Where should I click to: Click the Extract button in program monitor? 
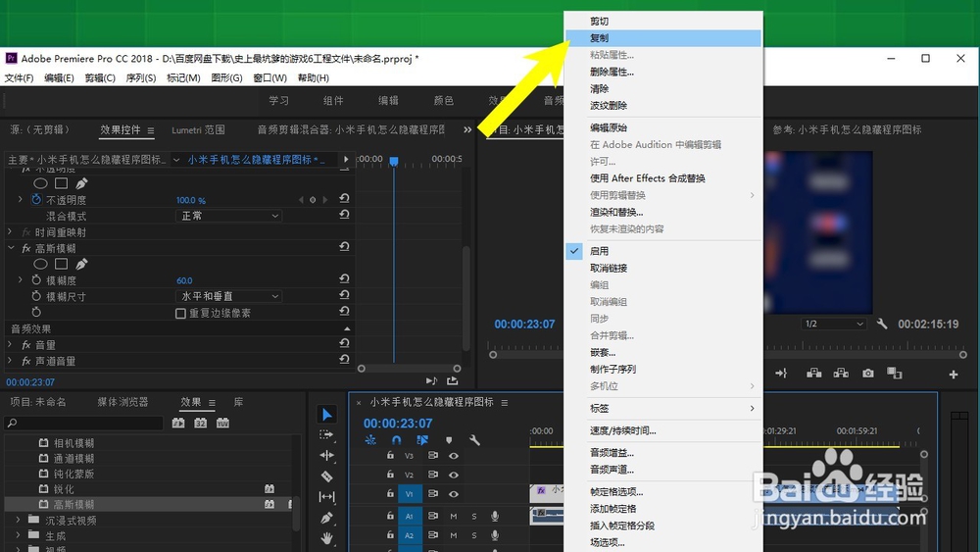(841, 374)
